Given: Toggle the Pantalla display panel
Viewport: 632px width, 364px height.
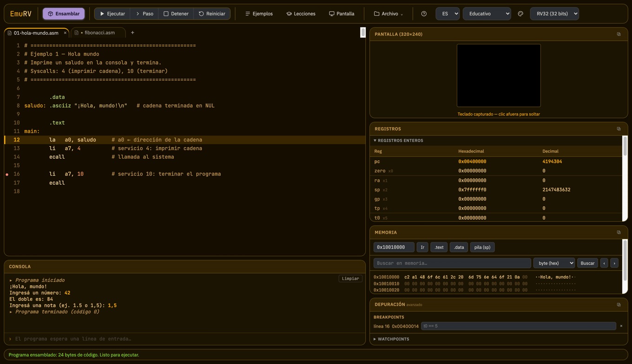Looking at the screenshot, I should pos(342,14).
